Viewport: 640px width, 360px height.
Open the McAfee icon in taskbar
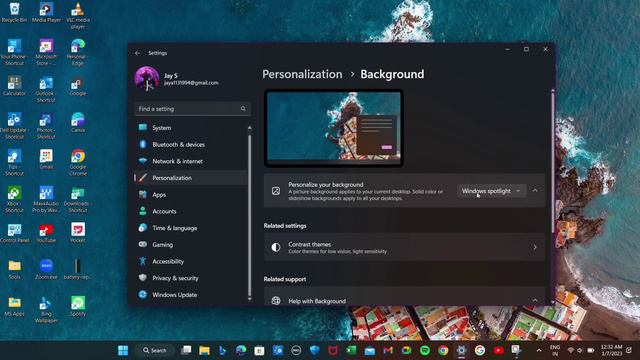[333, 350]
